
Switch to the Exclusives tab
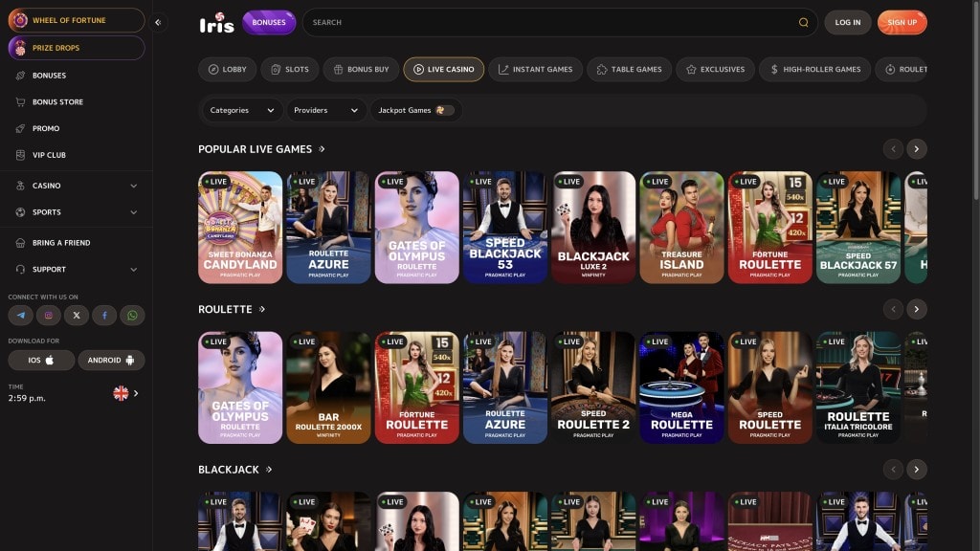[715, 69]
